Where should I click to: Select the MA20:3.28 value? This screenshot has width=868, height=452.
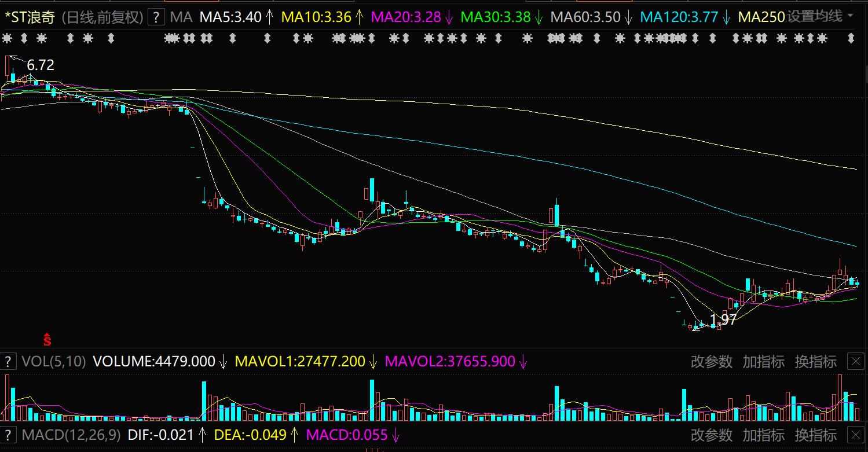click(x=406, y=17)
